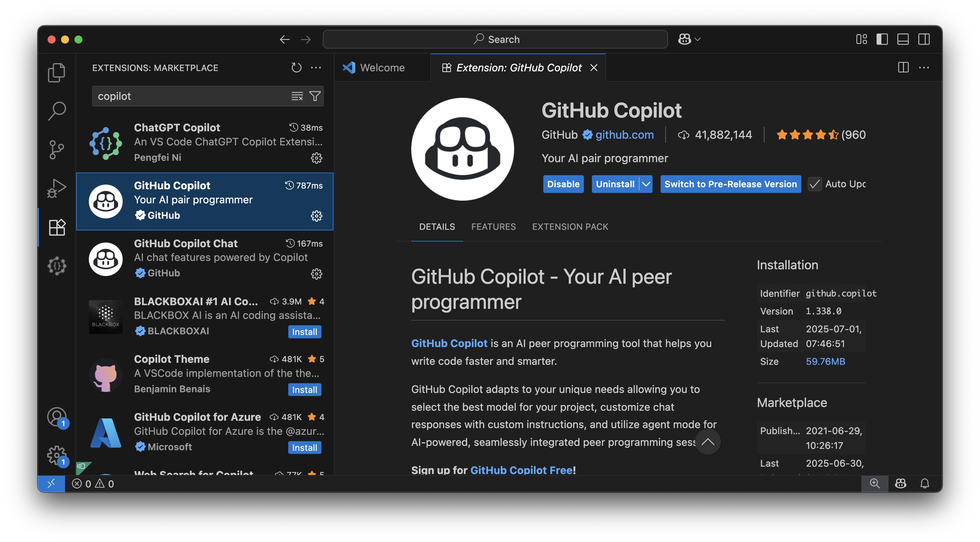The image size is (980, 542).
Task: Clear extensions search results icon
Action: pos(297,96)
